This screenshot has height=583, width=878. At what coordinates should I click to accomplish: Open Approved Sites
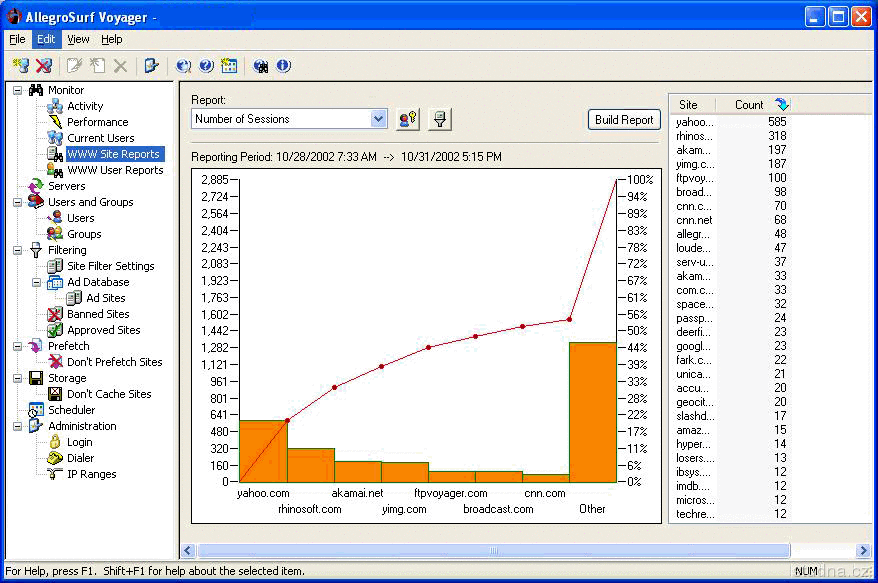(x=104, y=330)
